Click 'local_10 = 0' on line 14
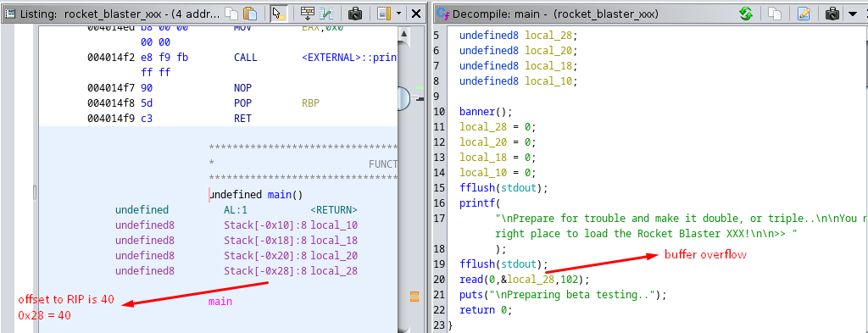 click(497, 173)
